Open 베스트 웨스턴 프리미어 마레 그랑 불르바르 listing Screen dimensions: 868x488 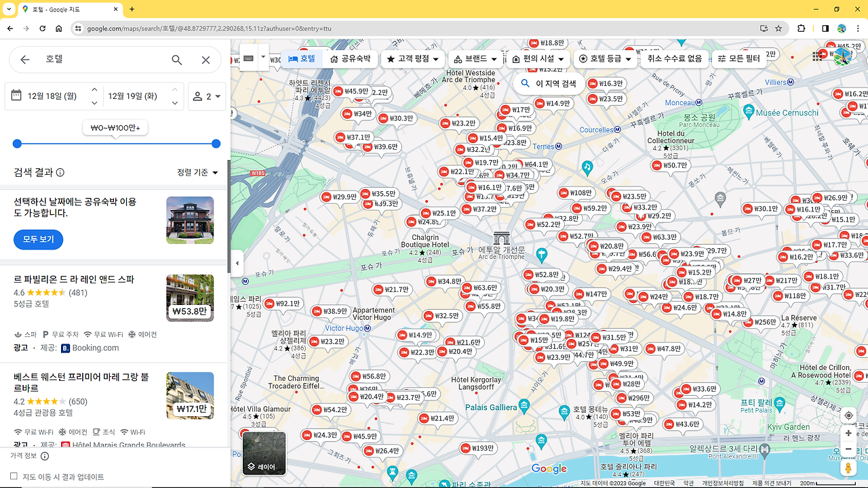point(81,382)
